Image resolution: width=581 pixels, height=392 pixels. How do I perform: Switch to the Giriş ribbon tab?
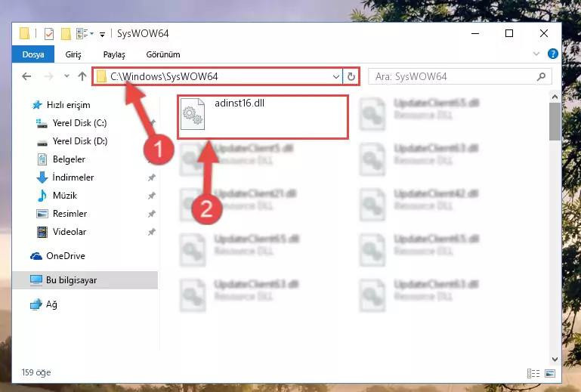[73, 54]
